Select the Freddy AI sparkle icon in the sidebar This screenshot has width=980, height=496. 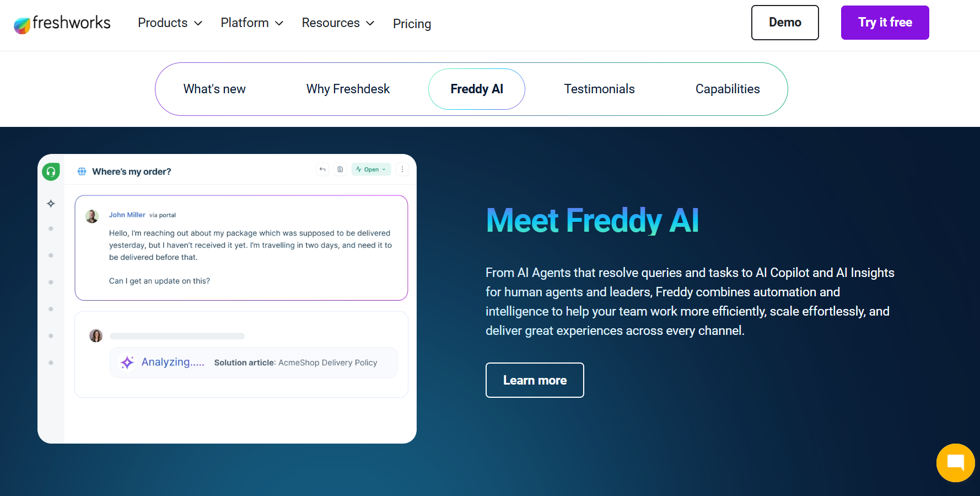point(51,203)
